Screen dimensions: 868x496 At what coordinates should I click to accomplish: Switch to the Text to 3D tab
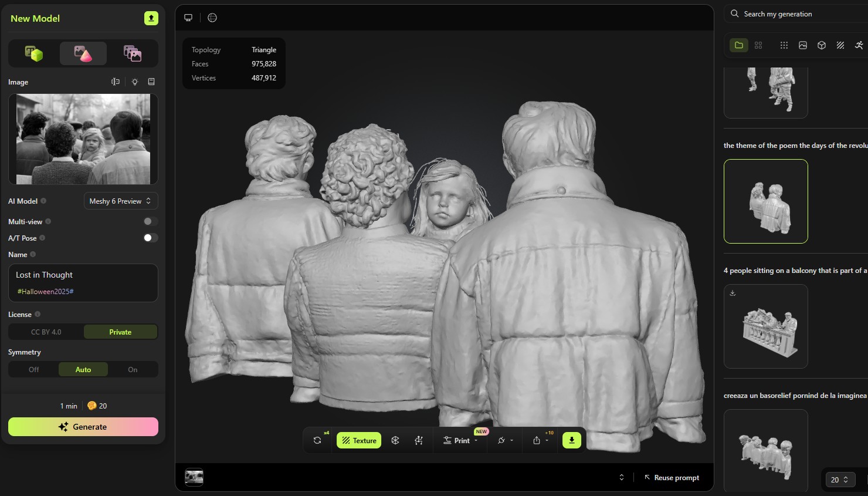coord(34,54)
